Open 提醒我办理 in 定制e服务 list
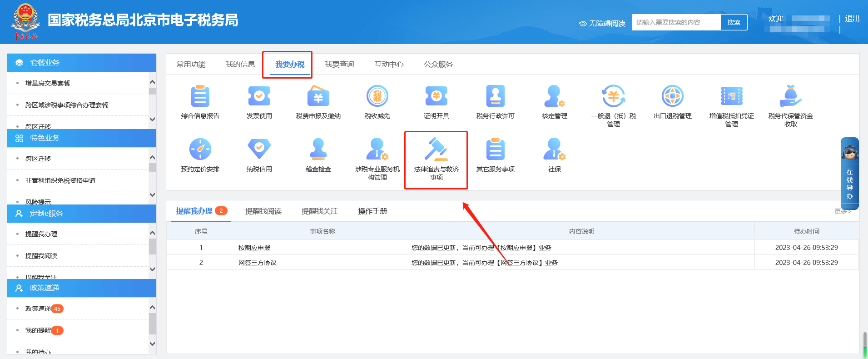Screen dimensions: 868x359 pos(41,234)
